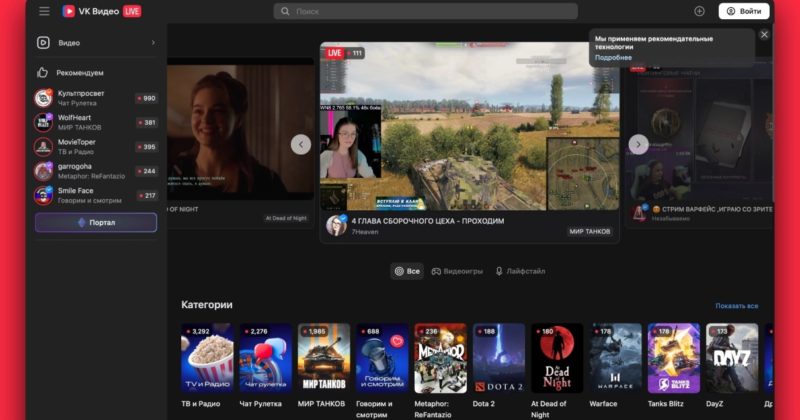Click Показать все categories link

736,306
